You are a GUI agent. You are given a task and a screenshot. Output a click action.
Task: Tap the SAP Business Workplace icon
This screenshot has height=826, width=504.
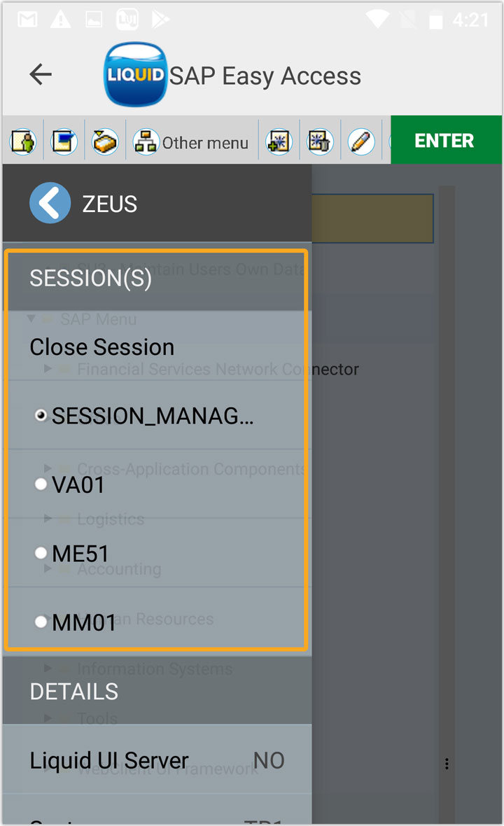[x=105, y=141]
